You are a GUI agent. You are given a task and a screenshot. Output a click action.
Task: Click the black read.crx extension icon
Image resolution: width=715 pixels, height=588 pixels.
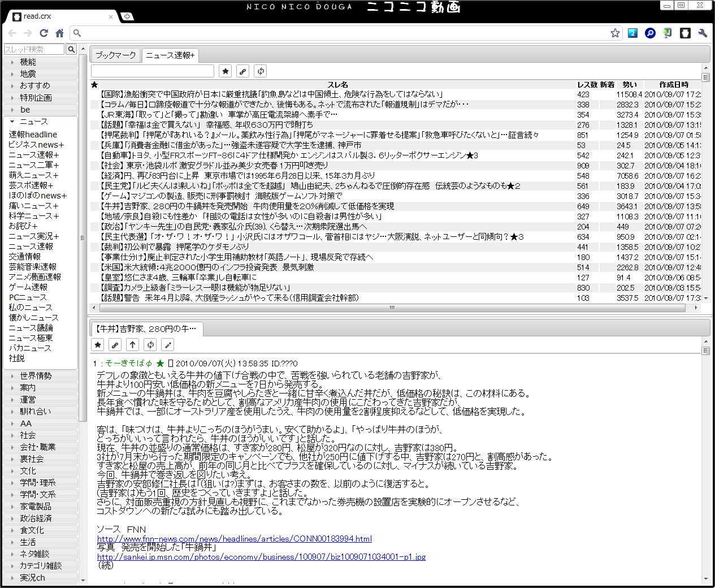tap(685, 33)
